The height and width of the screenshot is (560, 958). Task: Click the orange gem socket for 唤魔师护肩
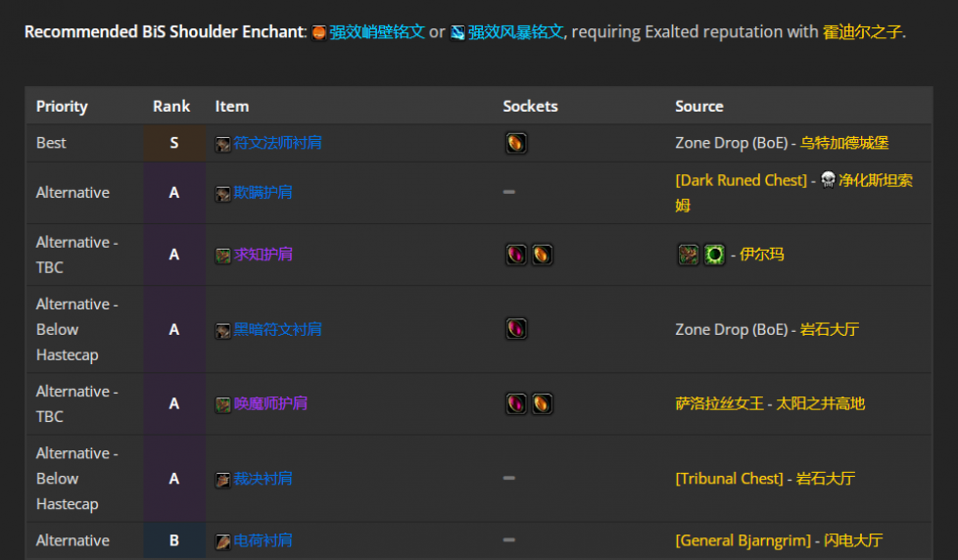pyautogui.click(x=542, y=403)
